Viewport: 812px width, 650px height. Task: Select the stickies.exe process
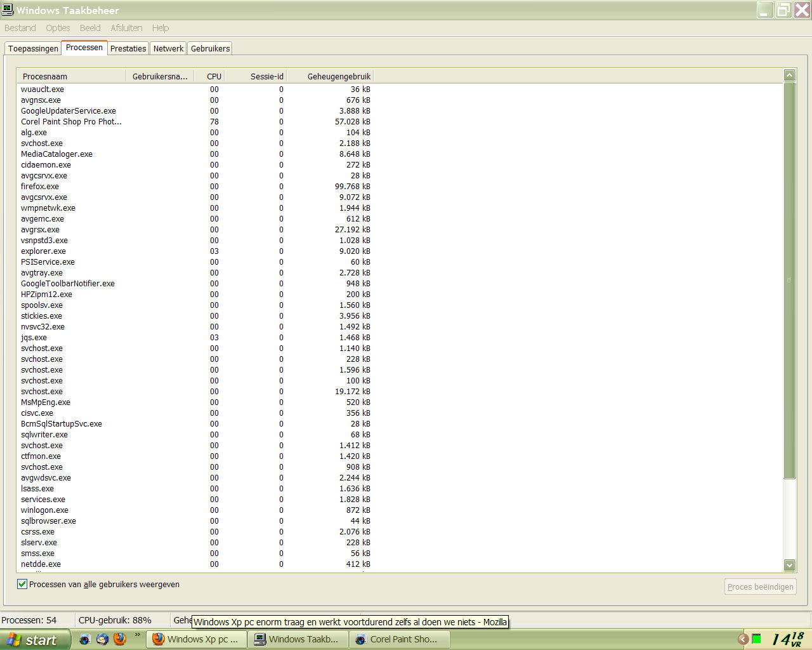(195, 316)
